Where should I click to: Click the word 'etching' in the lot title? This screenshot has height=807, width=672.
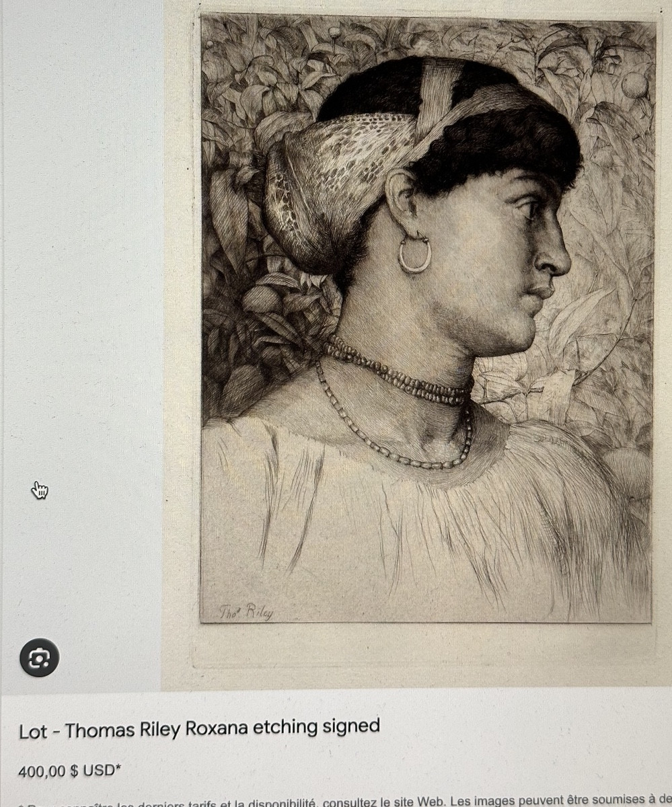pyautogui.click(x=275, y=728)
